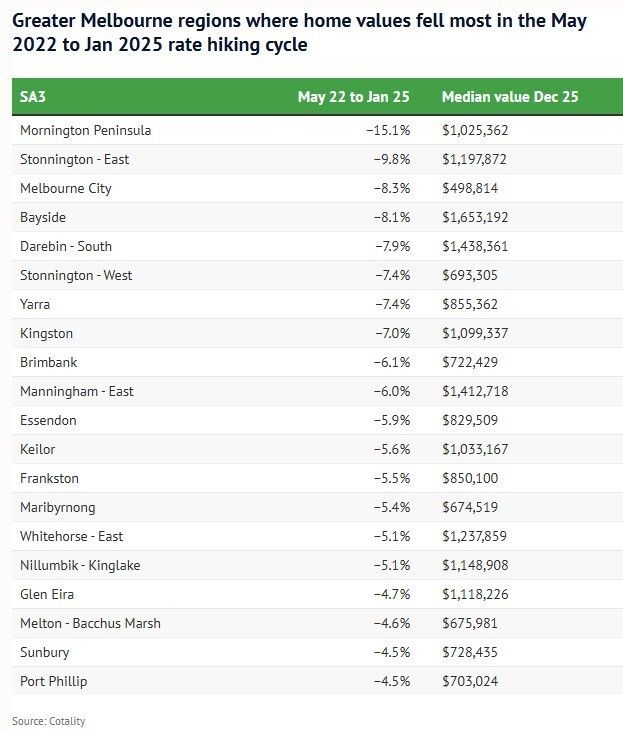Select the Maribyrnong region cell
The width and height of the screenshot is (623, 730).
pos(59,507)
